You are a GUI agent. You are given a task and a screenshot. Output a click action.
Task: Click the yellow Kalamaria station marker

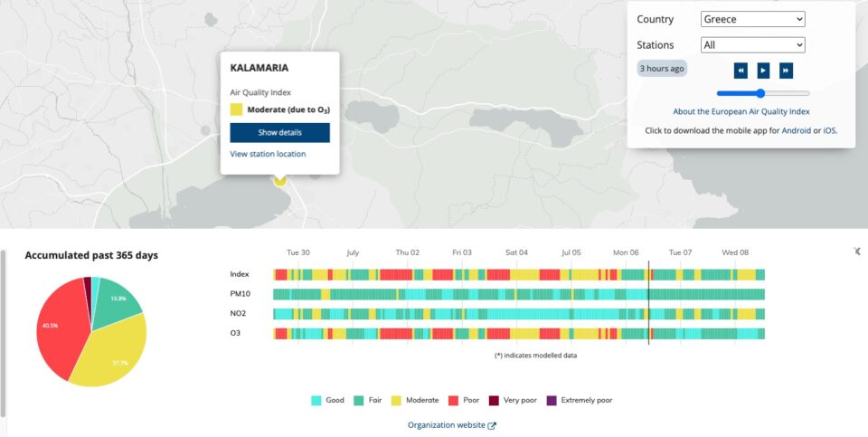pyautogui.click(x=280, y=181)
